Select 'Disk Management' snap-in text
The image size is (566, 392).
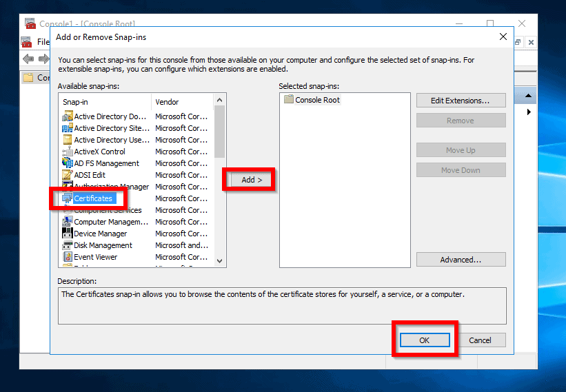tap(103, 245)
